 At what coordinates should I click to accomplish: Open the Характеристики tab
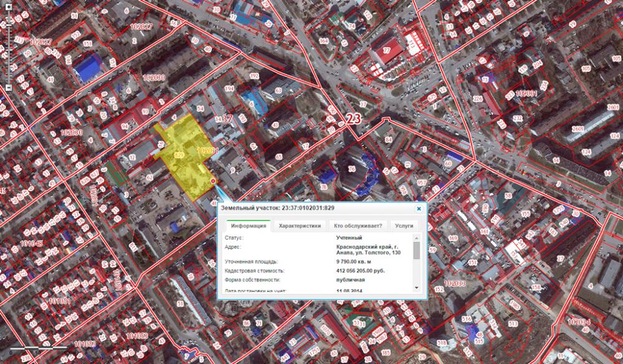coord(300,226)
